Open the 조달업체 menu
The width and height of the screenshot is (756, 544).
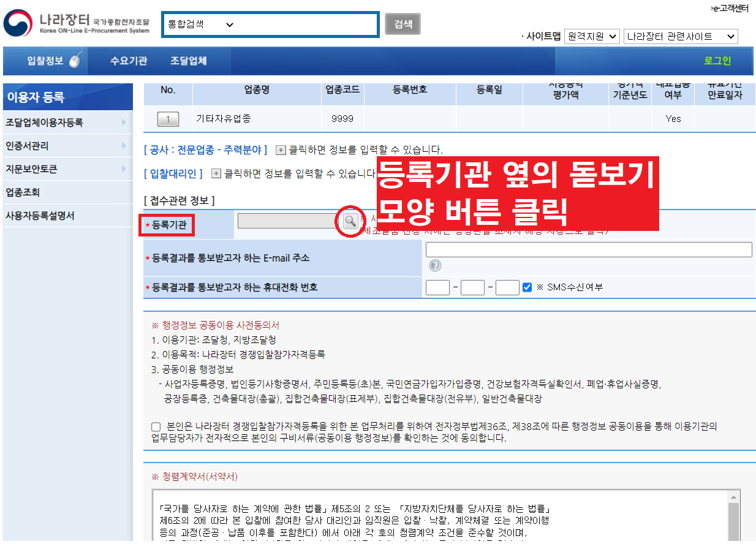coord(189,61)
